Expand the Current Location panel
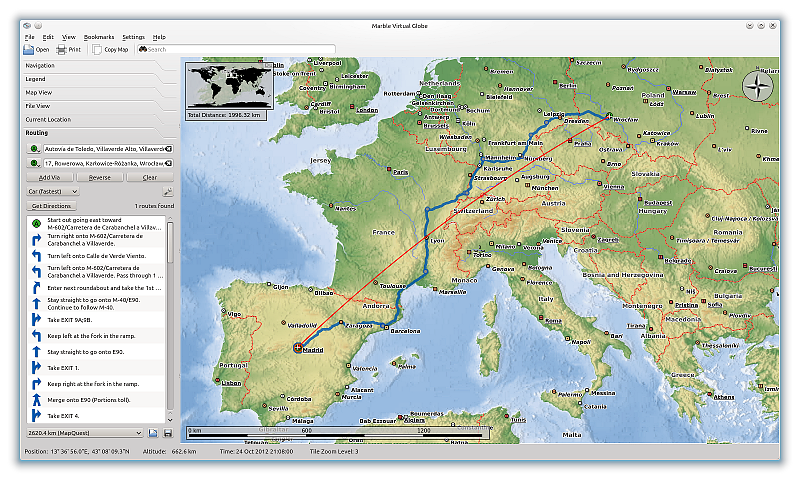 pyautogui.click(x=99, y=119)
